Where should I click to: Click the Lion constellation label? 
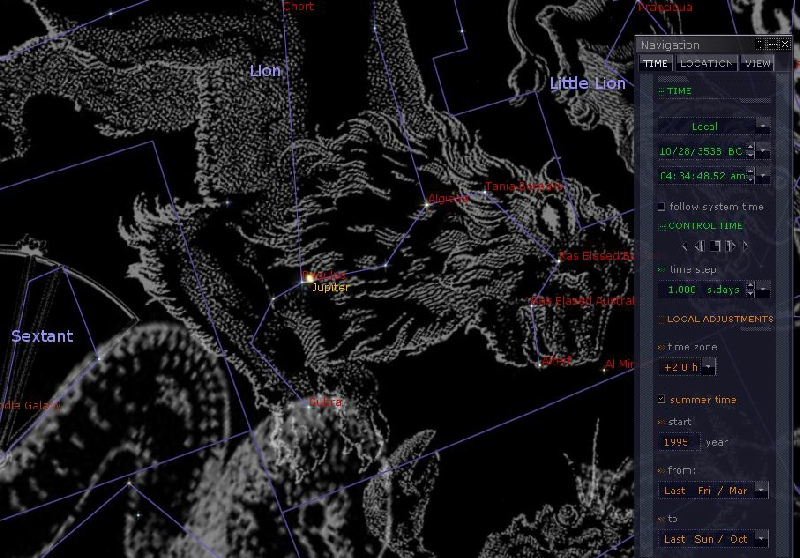265,71
